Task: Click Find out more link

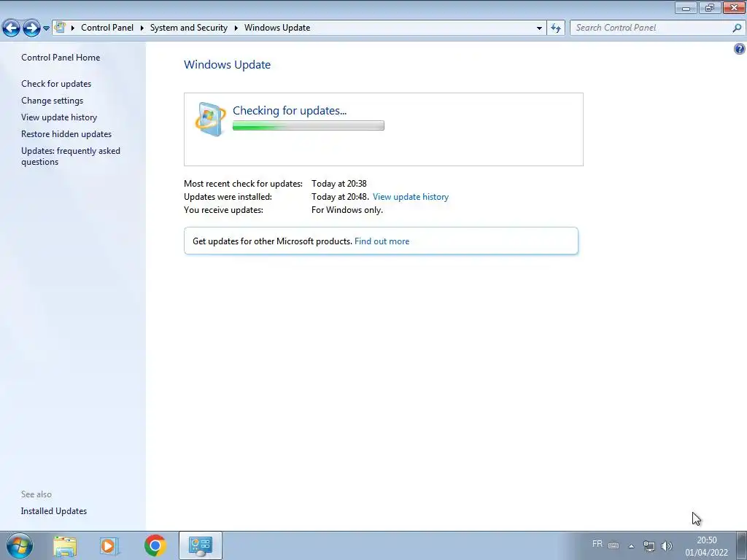Action: coord(382,241)
